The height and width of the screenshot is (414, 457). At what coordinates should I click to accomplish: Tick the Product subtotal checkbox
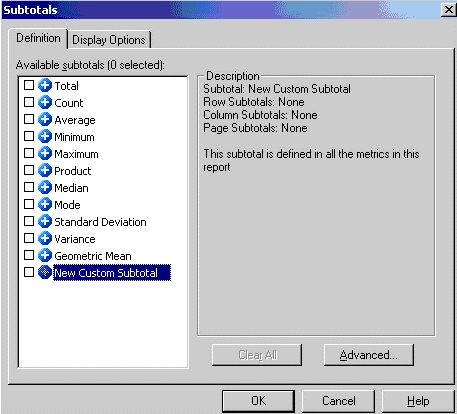[29, 170]
